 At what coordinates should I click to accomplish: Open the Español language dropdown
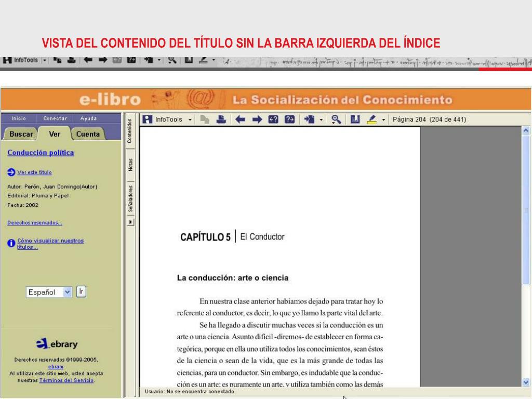tap(66, 292)
